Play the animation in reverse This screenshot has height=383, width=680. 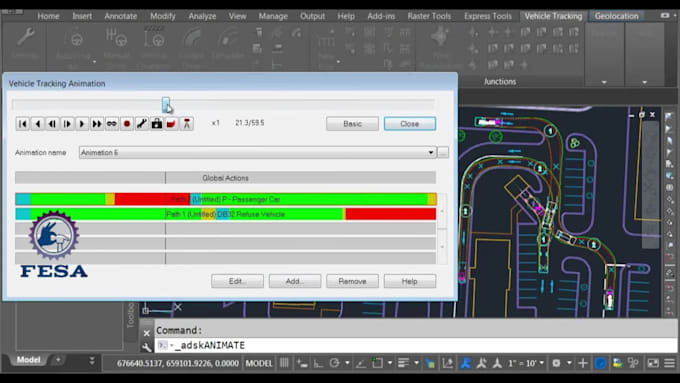click(x=38, y=124)
